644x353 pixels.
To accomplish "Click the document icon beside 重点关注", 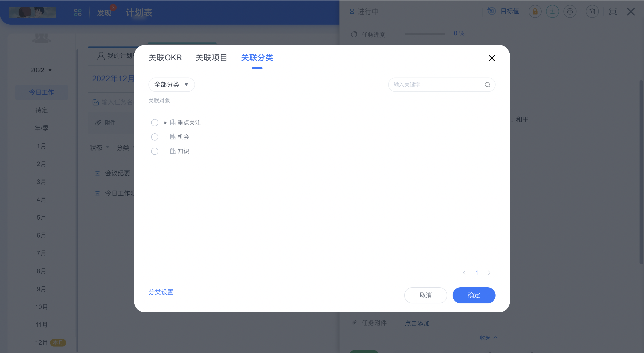I will tap(172, 122).
